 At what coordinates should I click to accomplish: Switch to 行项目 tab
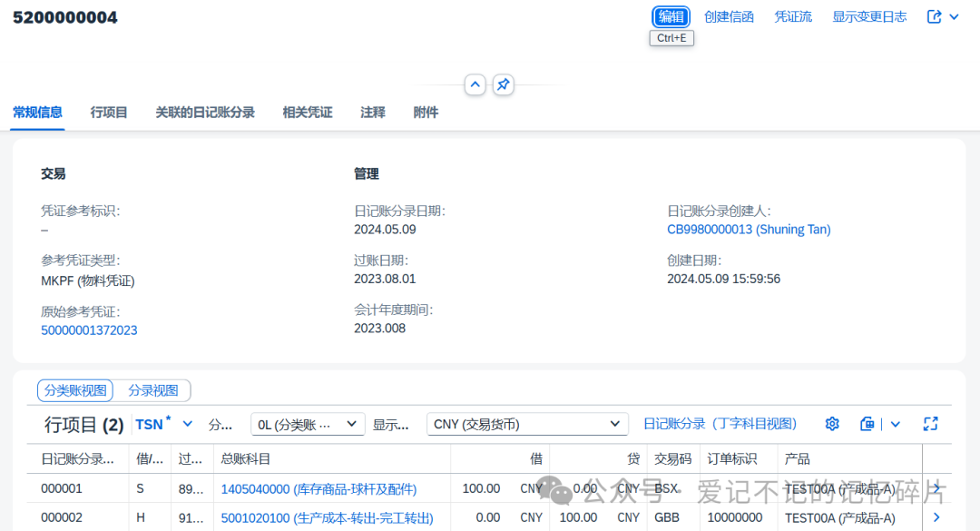pyautogui.click(x=109, y=113)
